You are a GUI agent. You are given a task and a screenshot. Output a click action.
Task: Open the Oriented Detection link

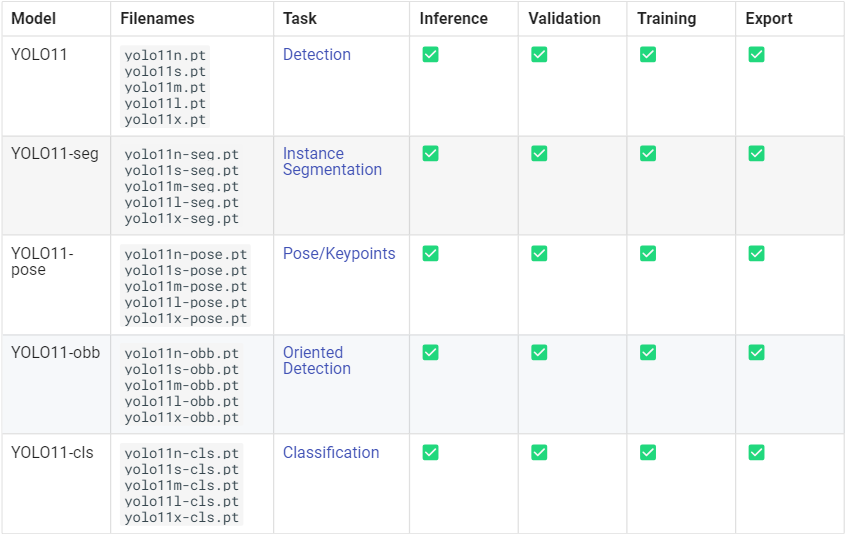tap(317, 360)
